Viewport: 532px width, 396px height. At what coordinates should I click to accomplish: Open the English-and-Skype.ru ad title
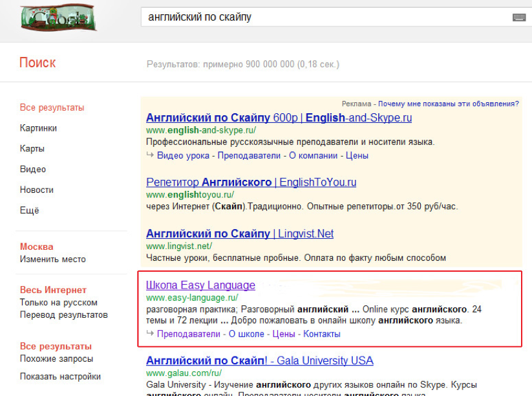279,118
